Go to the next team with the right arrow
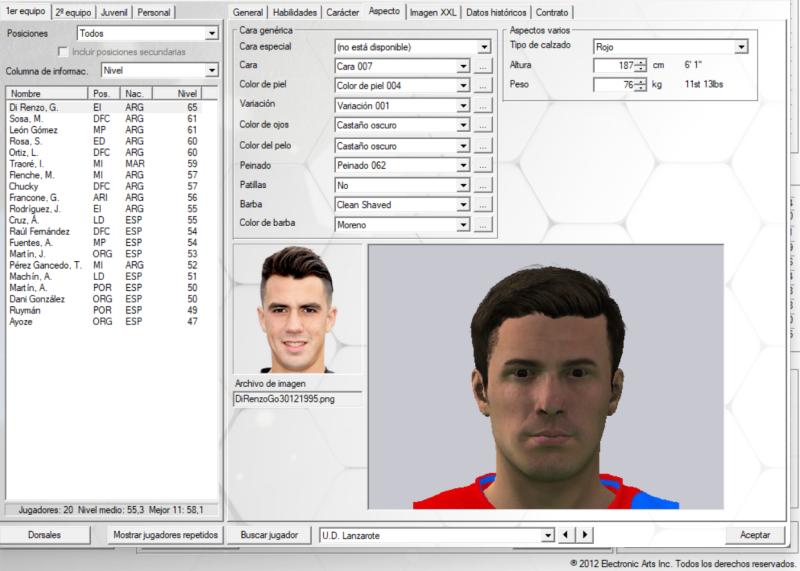The height and width of the screenshot is (571, 800). (x=585, y=535)
